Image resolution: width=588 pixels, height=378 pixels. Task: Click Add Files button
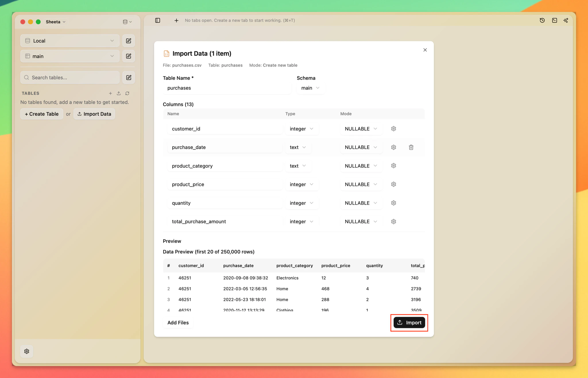(x=178, y=323)
